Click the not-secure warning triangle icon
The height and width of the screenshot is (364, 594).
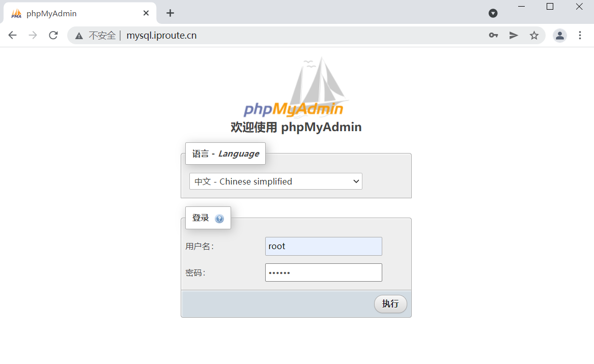79,36
